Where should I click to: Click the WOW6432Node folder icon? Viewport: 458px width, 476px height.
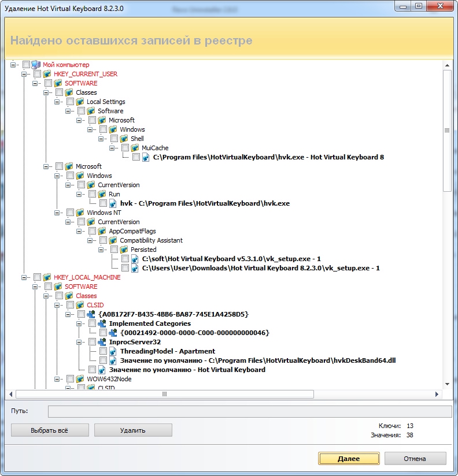click(x=80, y=379)
